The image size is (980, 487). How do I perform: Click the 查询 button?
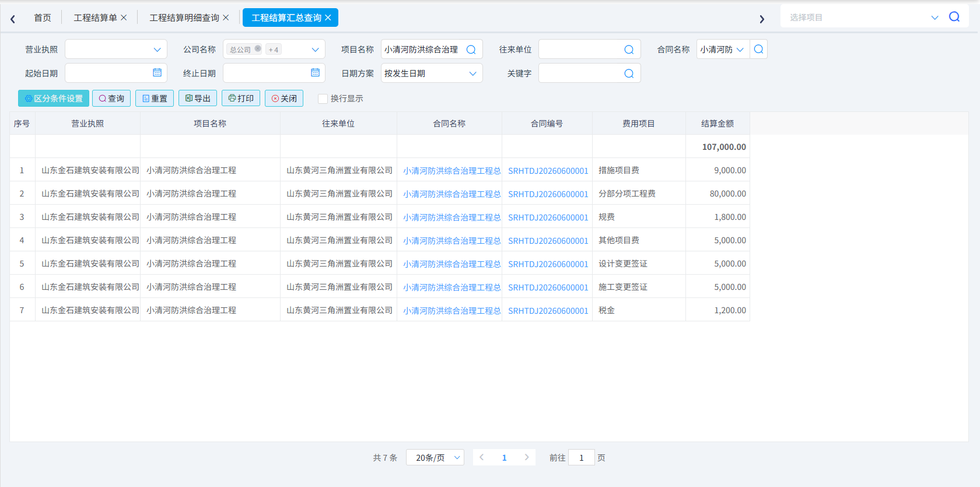(x=111, y=99)
